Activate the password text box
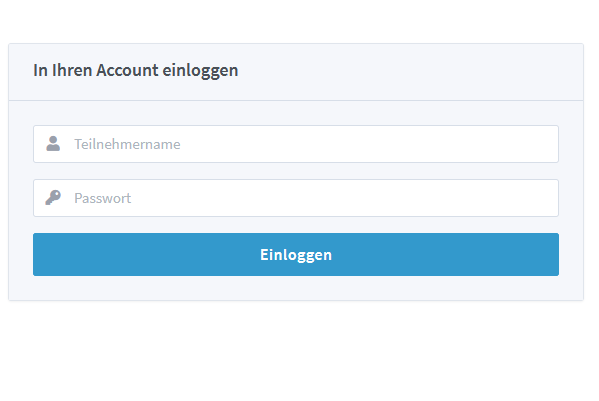The height and width of the screenshot is (401, 599). 296,198
